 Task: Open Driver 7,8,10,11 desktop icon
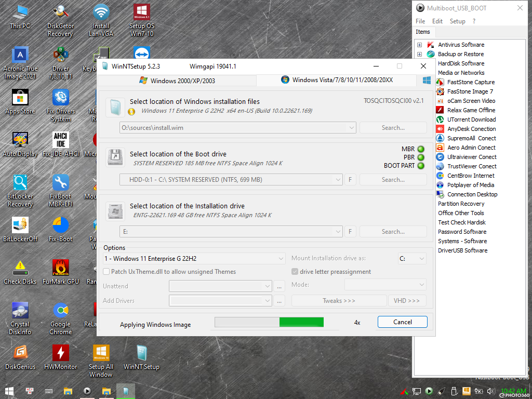[x=60, y=63]
